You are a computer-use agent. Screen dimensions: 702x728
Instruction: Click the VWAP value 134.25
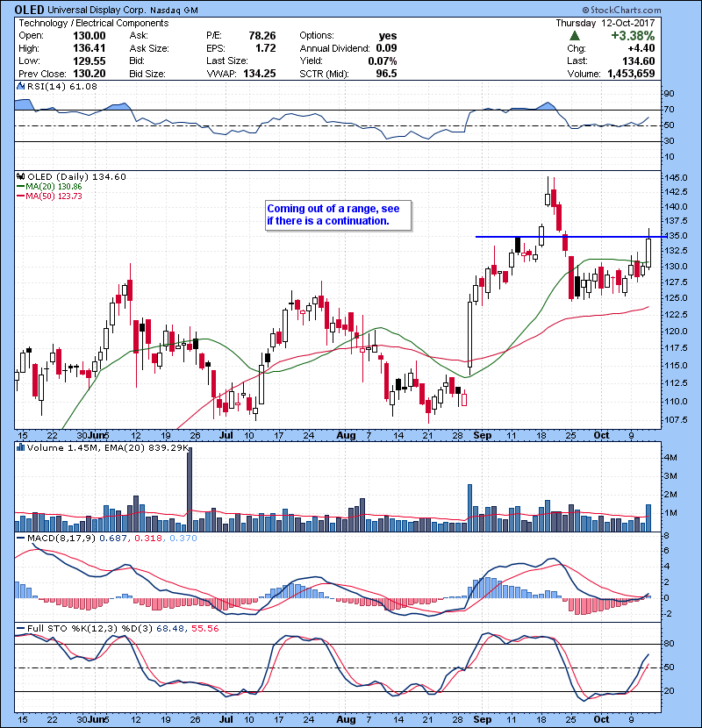[x=259, y=74]
